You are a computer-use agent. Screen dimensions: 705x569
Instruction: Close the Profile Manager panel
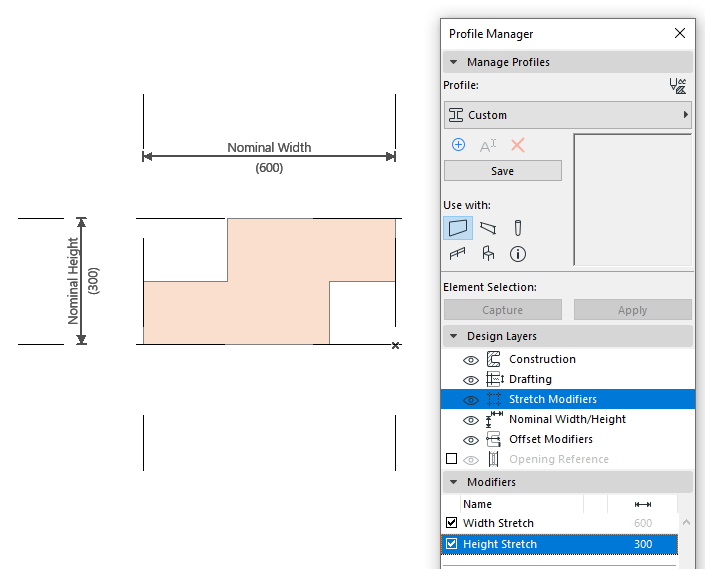pyautogui.click(x=680, y=33)
